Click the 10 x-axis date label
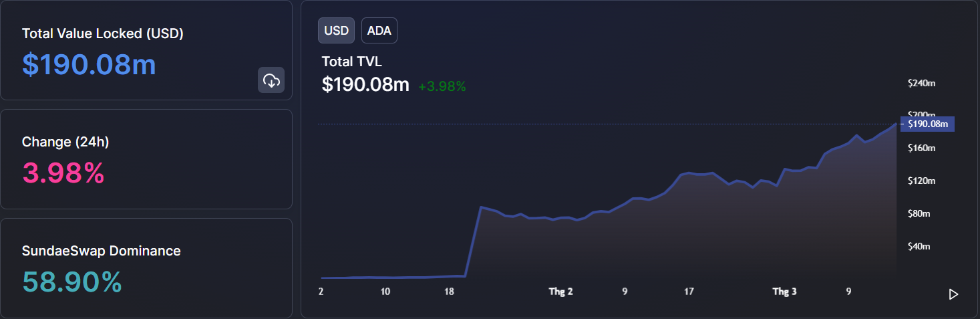980x319 pixels. (x=385, y=292)
